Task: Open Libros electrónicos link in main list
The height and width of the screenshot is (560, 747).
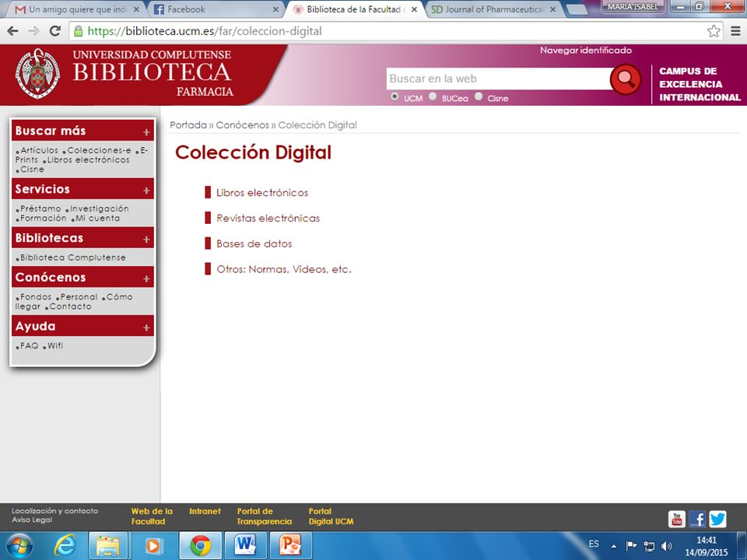Action: tap(262, 193)
